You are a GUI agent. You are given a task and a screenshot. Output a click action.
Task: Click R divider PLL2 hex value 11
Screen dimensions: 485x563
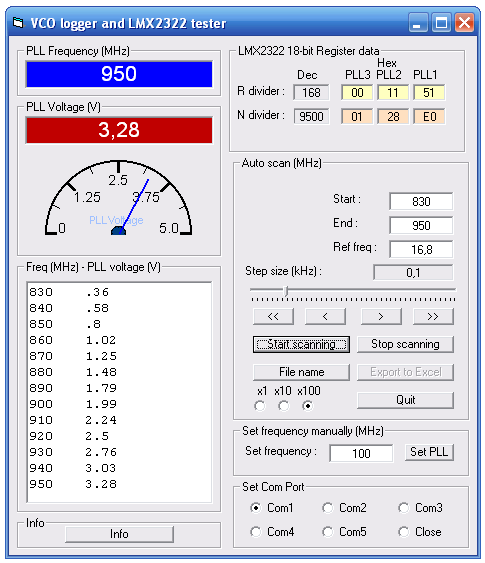(x=393, y=93)
